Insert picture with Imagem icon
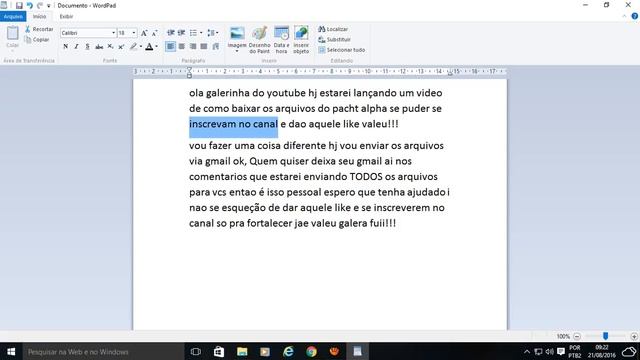Viewport: 640px width, 360px height. tap(237, 33)
